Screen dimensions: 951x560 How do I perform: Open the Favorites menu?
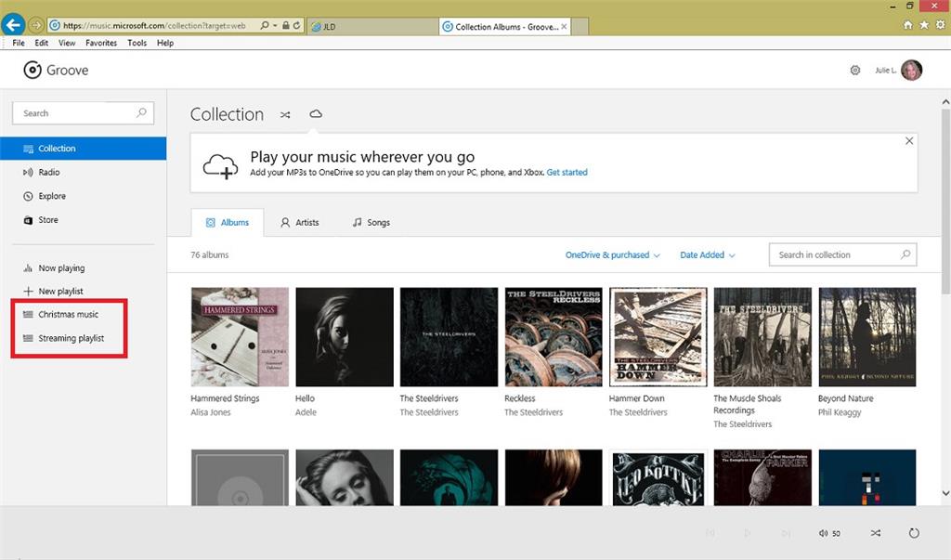coord(101,43)
